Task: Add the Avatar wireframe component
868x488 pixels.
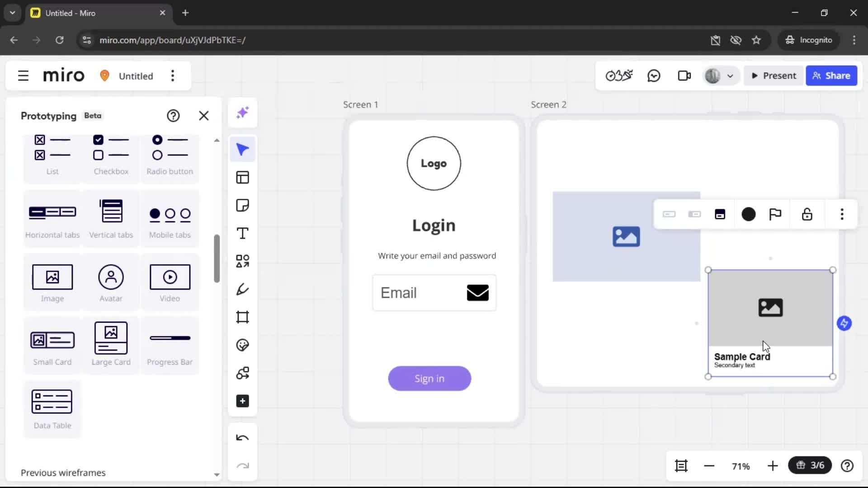Action: point(111,282)
